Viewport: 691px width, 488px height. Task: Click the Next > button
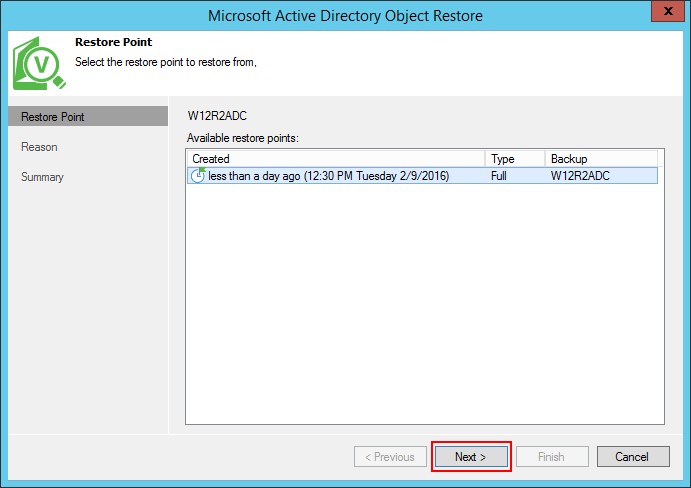[471, 457]
